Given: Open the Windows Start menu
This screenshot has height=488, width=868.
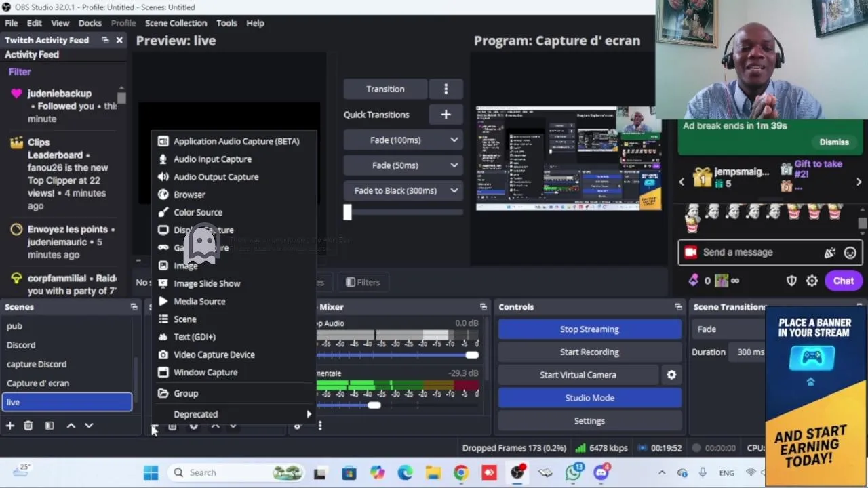Looking at the screenshot, I should click(x=151, y=473).
